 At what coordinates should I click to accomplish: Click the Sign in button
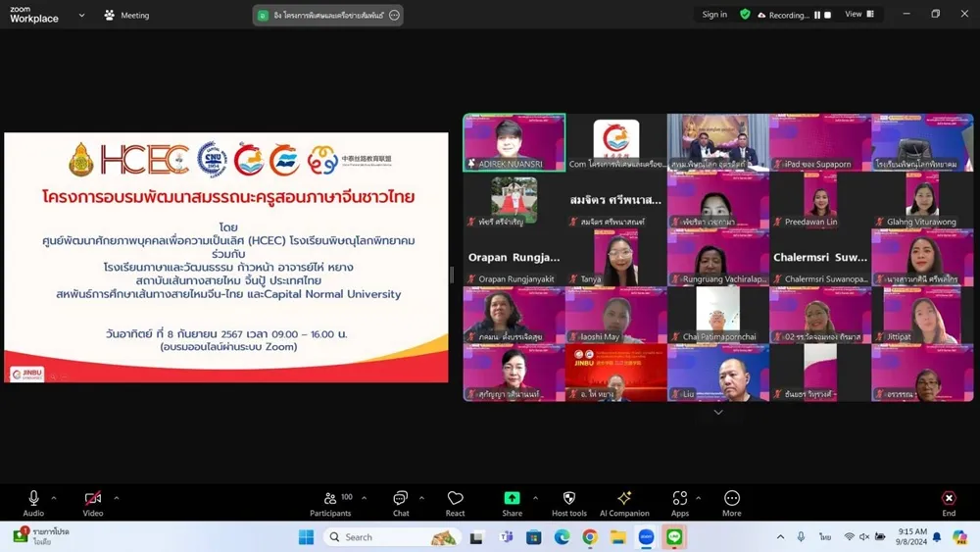point(714,15)
